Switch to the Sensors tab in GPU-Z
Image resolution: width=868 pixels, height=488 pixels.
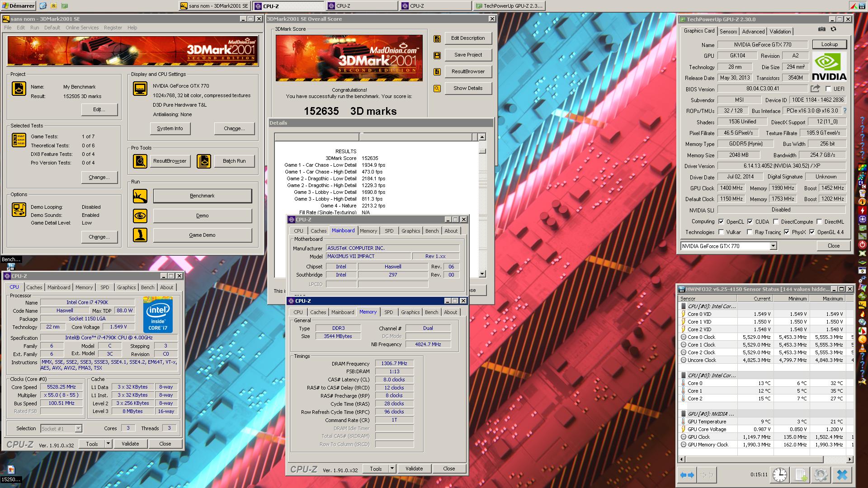728,31
